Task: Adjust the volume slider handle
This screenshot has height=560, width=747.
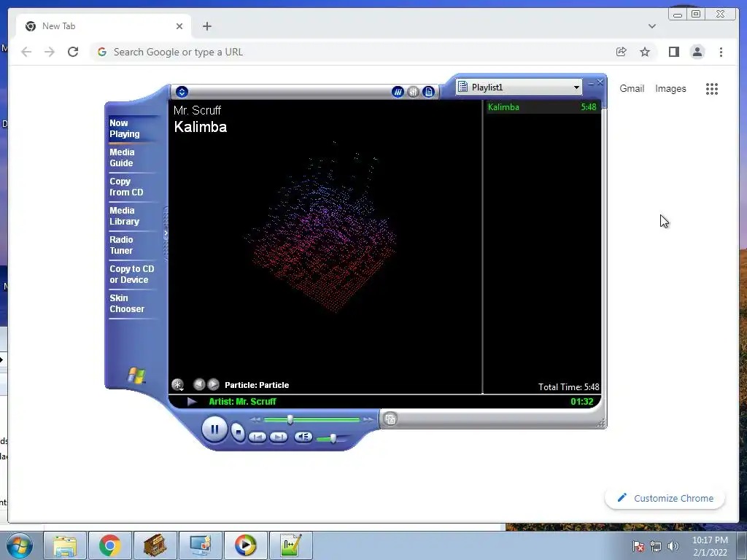Action: pyautogui.click(x=333, y=438)
